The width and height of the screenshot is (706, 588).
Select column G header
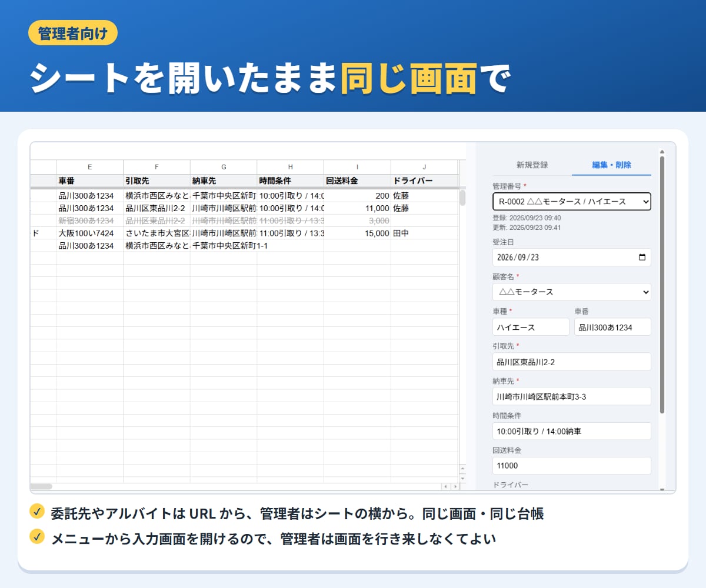224,167
